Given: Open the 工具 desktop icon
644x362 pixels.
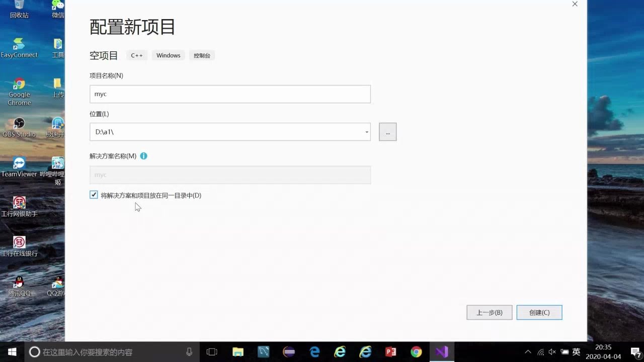Looking at the screenshot, I should (58, 48).
